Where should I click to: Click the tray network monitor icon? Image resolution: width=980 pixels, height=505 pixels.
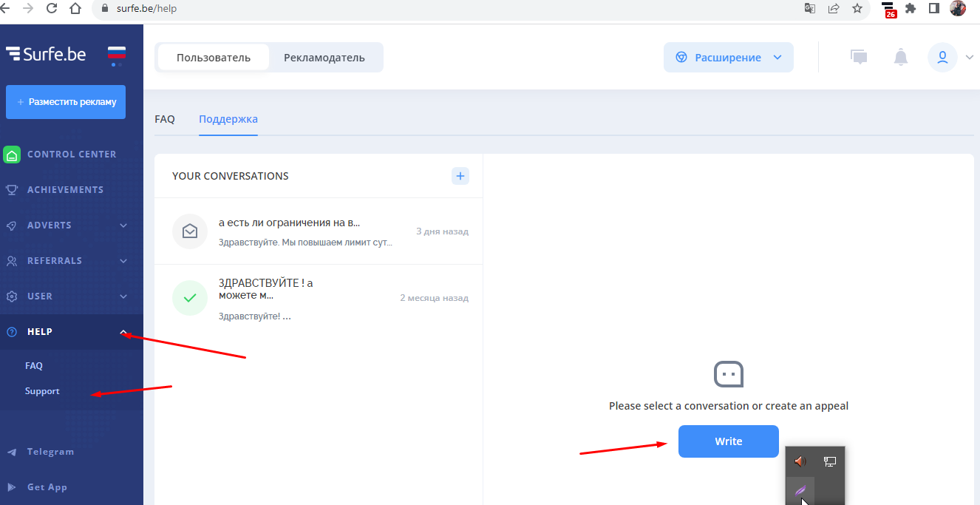(830, 461)
